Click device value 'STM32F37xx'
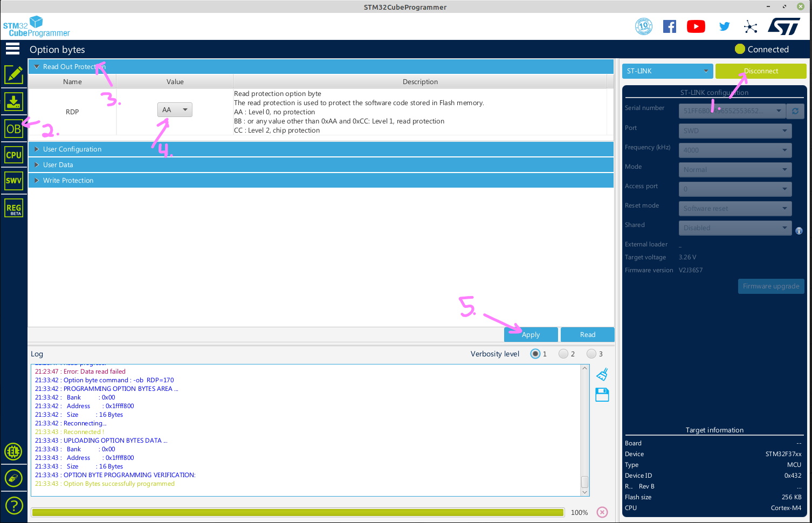The image size is (812, 523). (x=783, y=454)
